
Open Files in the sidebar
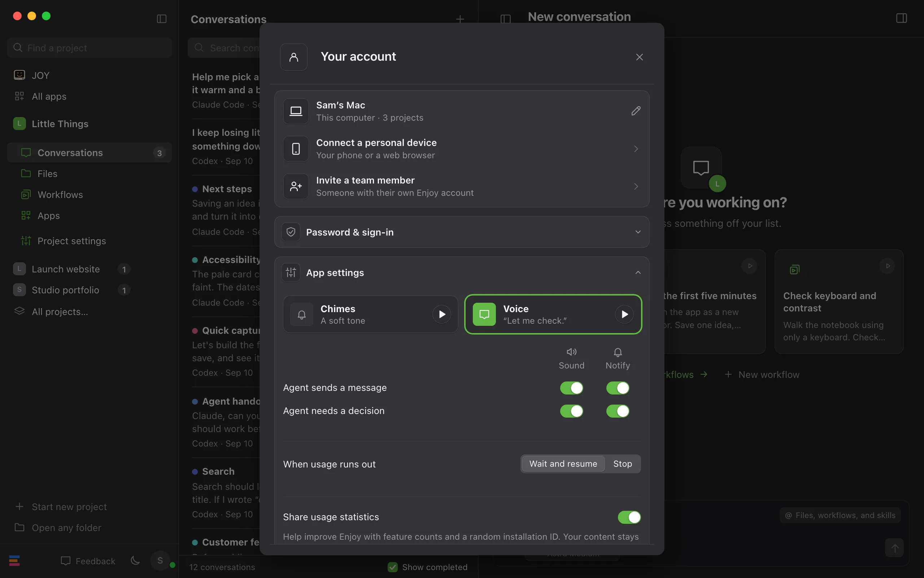90,173
